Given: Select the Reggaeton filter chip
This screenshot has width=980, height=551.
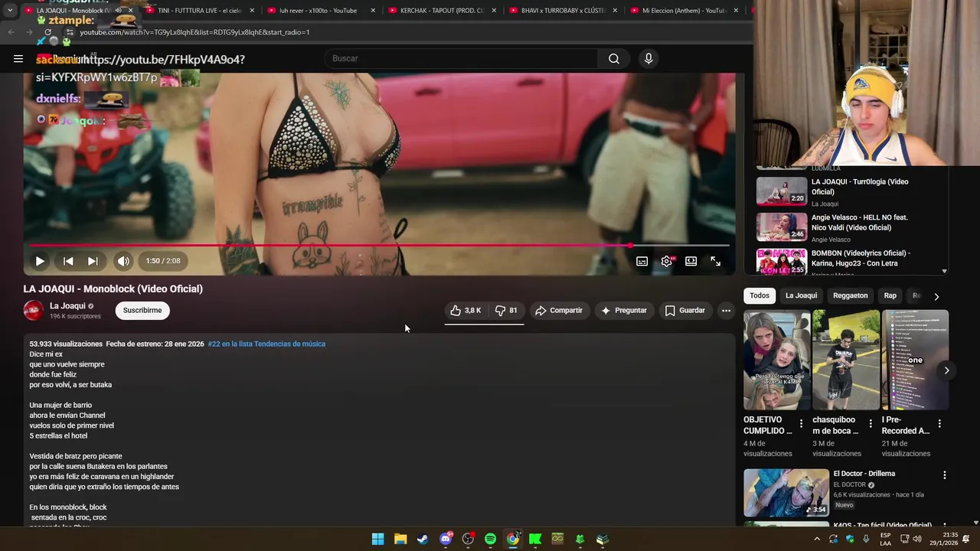Looking at the screenshot, I should click(851, 295).
